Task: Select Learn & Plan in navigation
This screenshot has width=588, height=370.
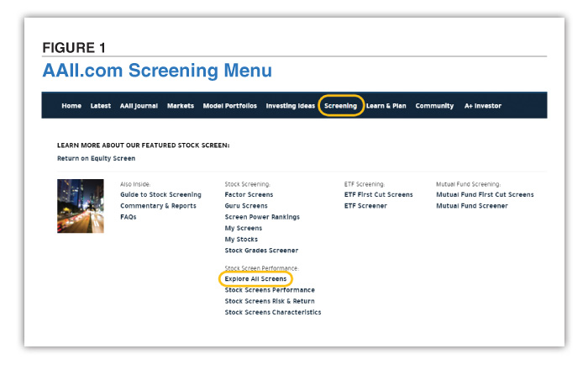Action: coord(386,106)
